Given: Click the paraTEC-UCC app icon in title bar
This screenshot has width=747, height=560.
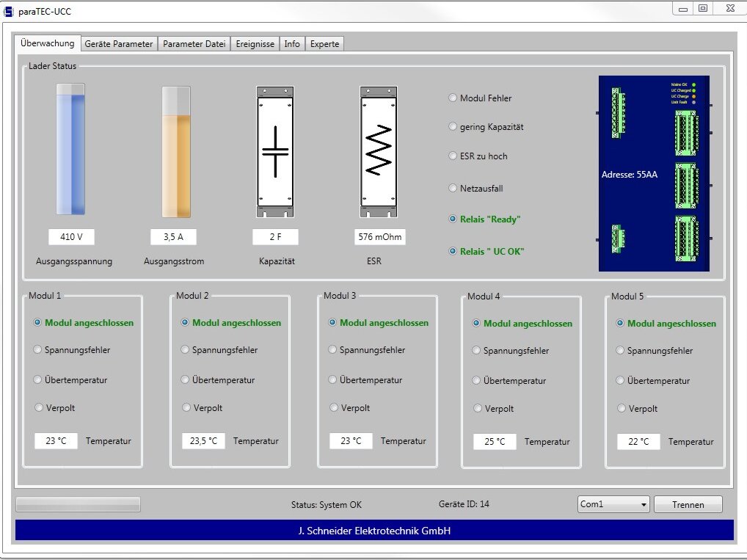Looking at the screenshot, I should [9, 11].
